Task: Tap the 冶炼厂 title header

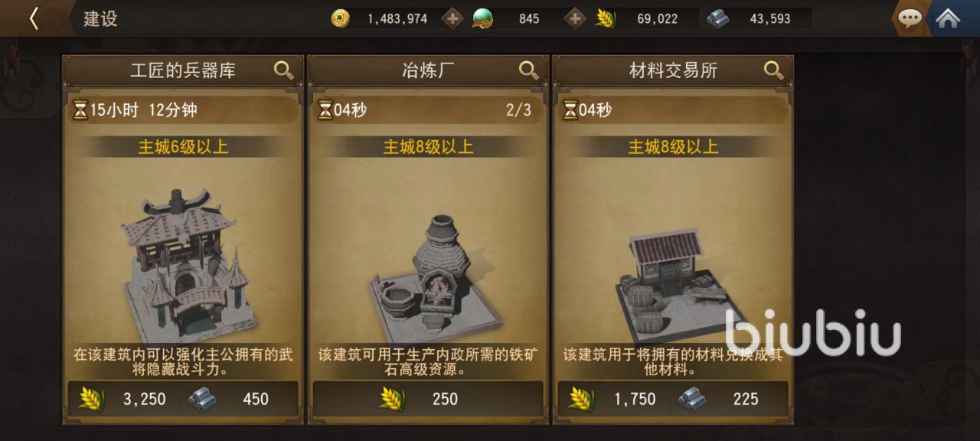Action: 428,70
